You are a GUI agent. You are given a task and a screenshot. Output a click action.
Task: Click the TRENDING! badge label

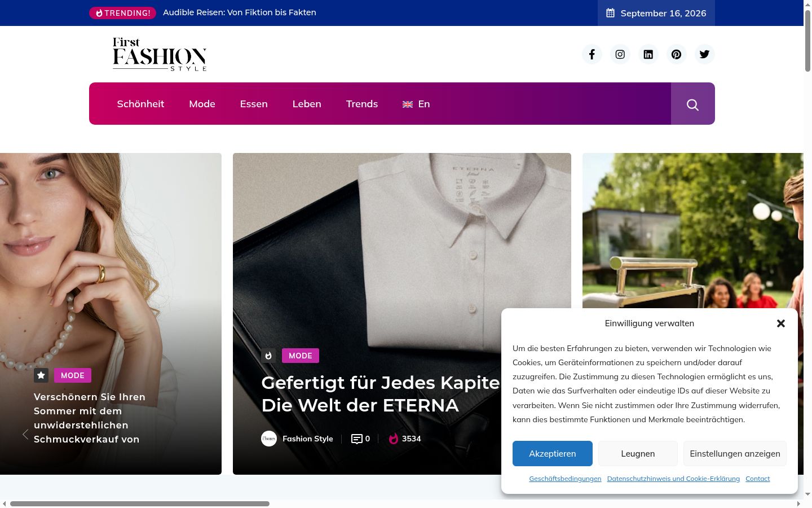(127, 13)
